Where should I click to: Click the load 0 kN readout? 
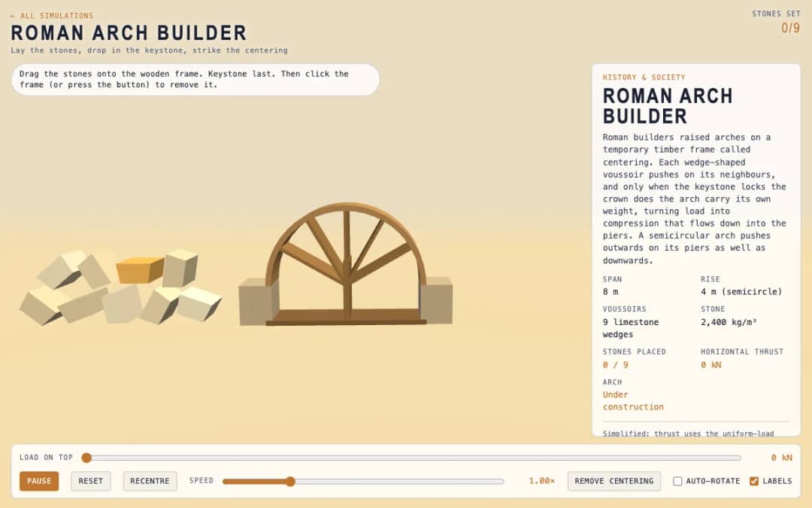click(781, 458)
